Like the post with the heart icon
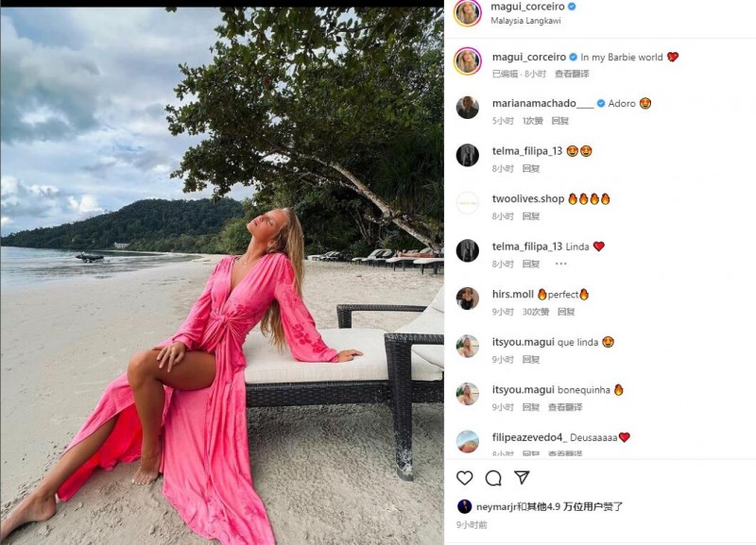The image size is (756, 545). (x=464, y=478)
